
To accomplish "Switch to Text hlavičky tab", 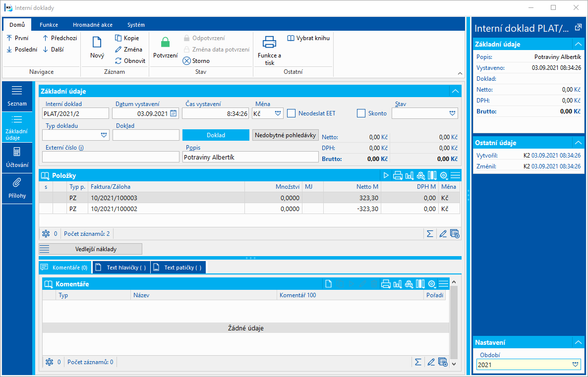I will pyautogui.click(x=121, y=268).
